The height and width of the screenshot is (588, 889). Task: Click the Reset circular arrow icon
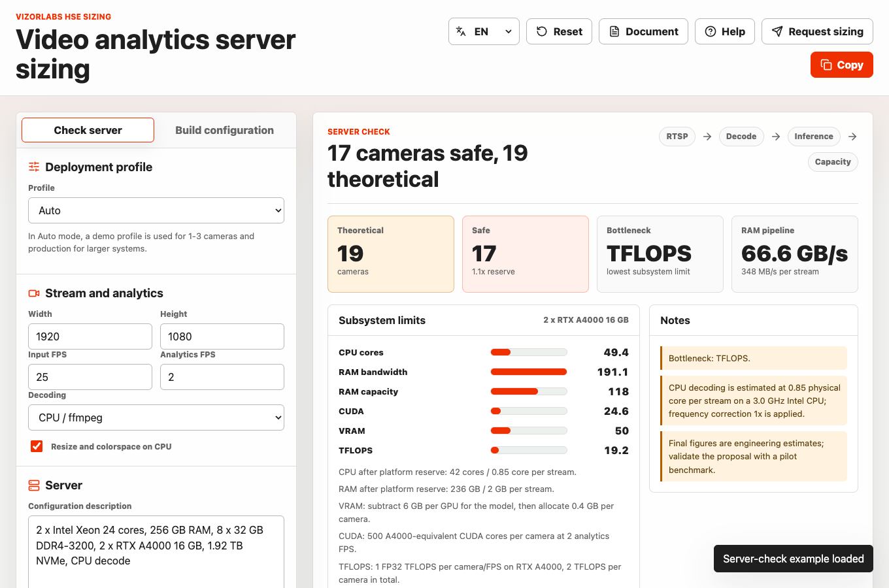(542, 31)
